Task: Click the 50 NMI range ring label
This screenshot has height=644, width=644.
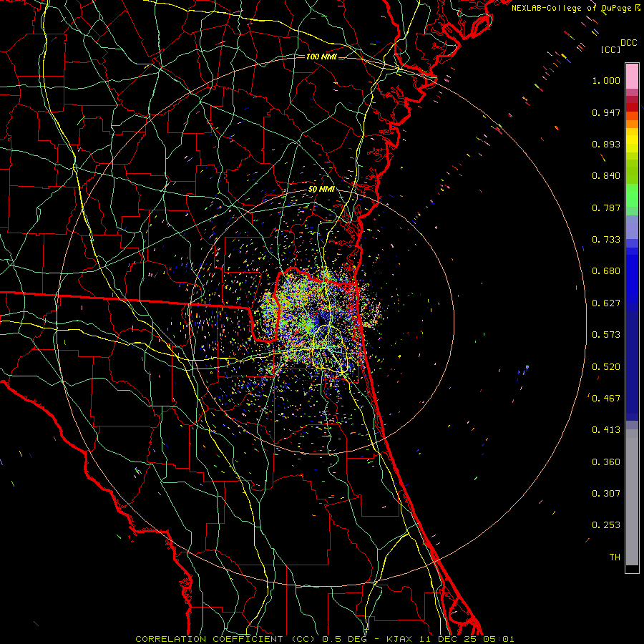Action: (x=321, y=190)
